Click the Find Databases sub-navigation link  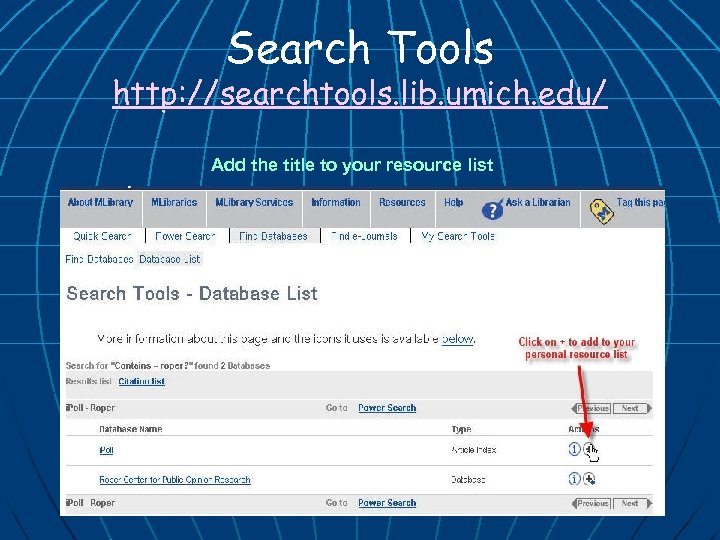coord(99,259)
